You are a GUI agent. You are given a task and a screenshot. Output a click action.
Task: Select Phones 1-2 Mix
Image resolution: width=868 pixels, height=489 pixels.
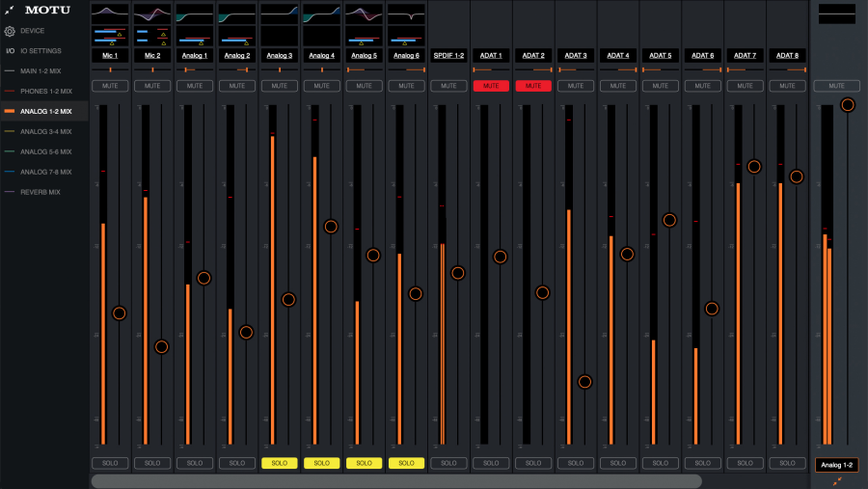click(x=46, y=92)
